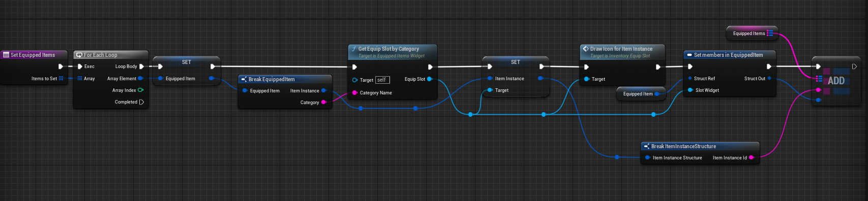
Task: Click the Array input pin on For Each Loop
Action: coord(80,78)
